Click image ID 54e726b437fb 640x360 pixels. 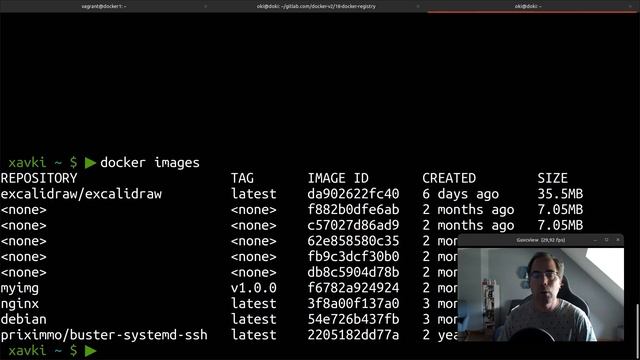pyautogui.click(x=353, y=319)
